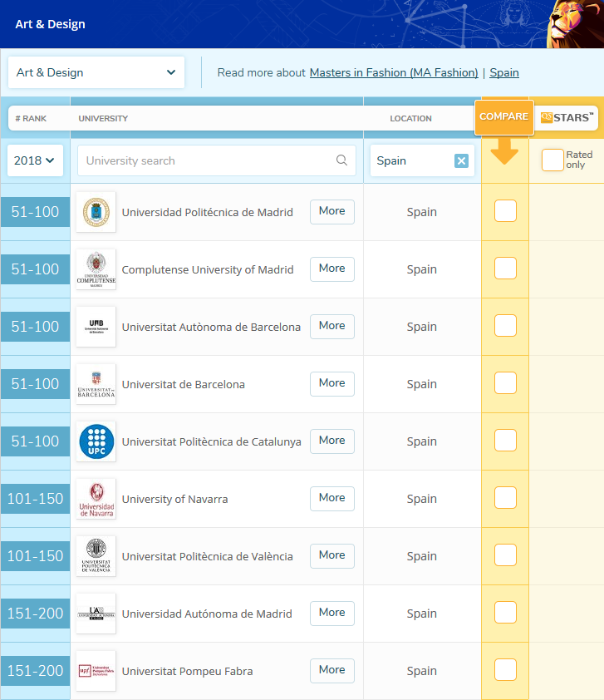Tick compare box for Universitat Pompeu Fabra
Image resolution: width=604 pixels, height=700 pixels.
point(505,669)
